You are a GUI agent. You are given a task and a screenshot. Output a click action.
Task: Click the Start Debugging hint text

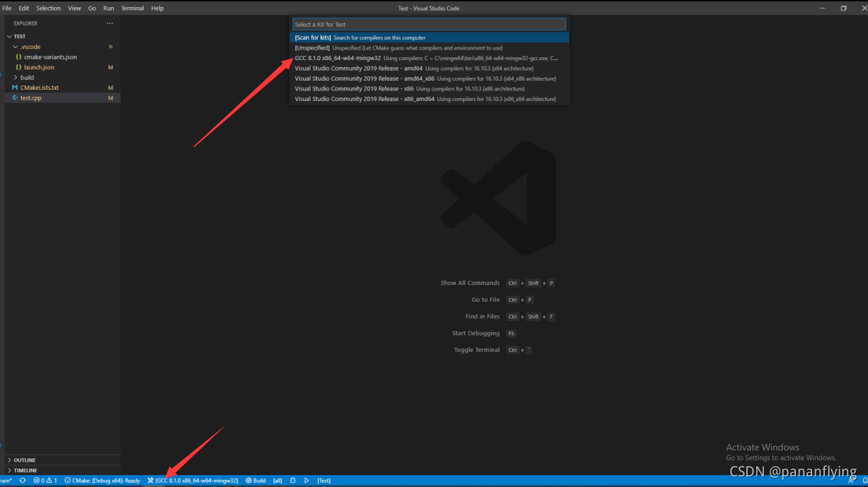(476, 333)
